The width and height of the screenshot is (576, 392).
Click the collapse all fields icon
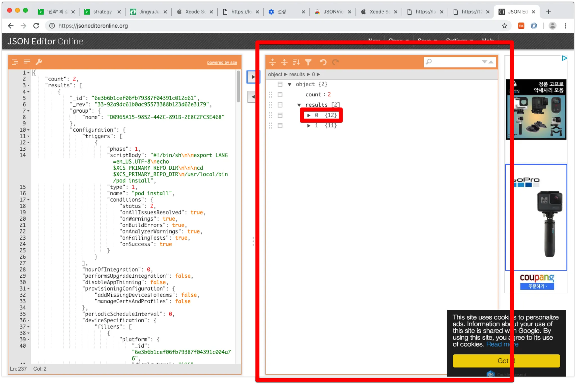coord(284,62)
